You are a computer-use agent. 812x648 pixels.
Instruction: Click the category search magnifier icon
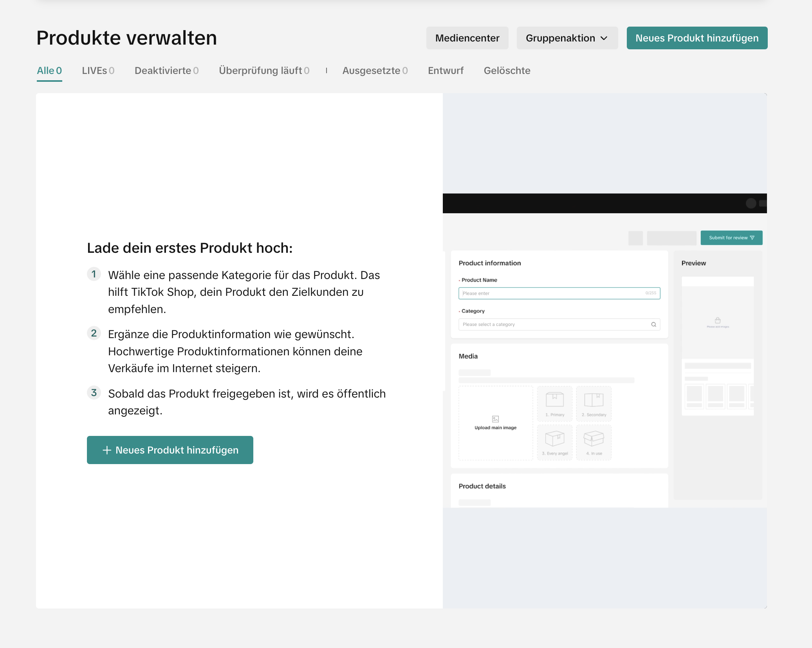(x=653, y=324)
